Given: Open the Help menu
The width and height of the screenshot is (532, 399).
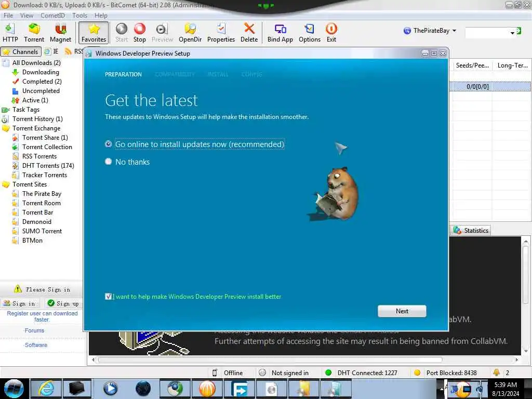Looking at the screenshot, I should pyautogui.click(x=101, y=15).
